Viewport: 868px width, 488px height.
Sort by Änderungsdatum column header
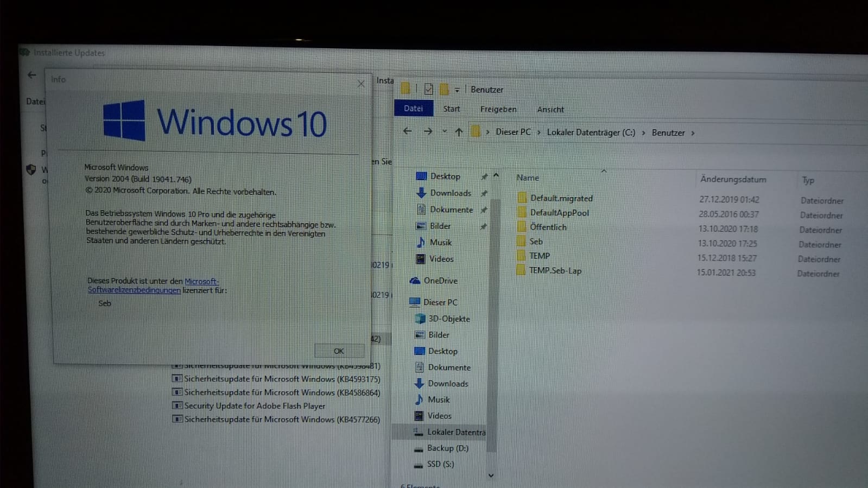pos(733,179)
